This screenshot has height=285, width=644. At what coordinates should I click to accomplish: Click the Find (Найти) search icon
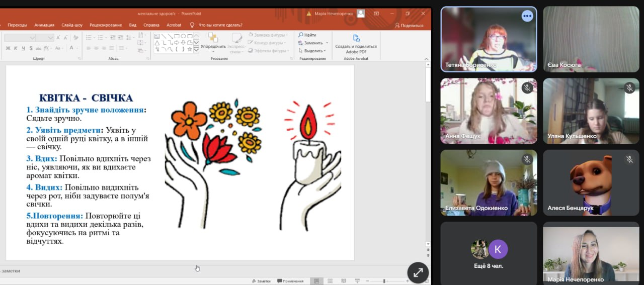click(x=301, y=35)
